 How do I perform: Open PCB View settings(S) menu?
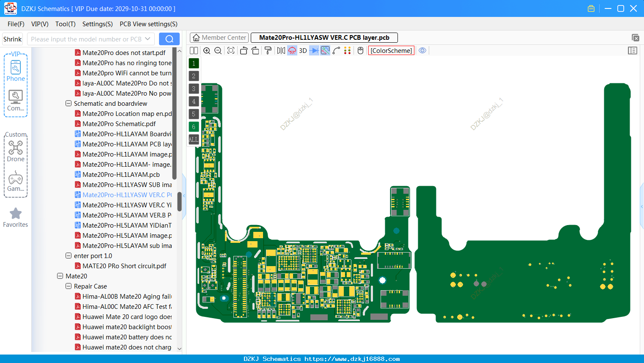[148, 24]
